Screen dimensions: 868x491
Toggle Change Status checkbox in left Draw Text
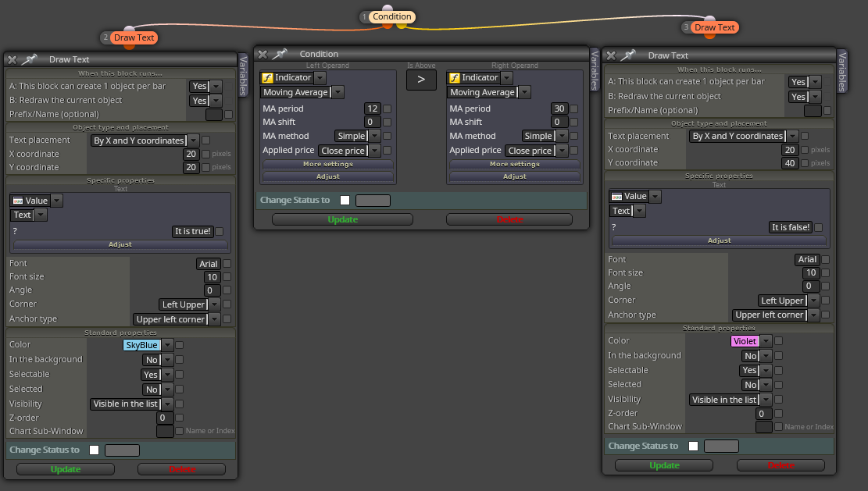click(x=94, y=450)
